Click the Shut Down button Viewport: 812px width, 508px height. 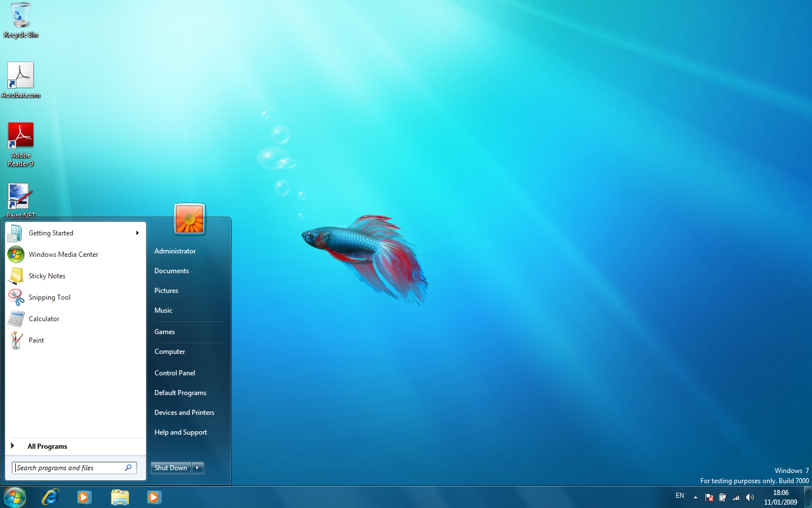point(171,468)
